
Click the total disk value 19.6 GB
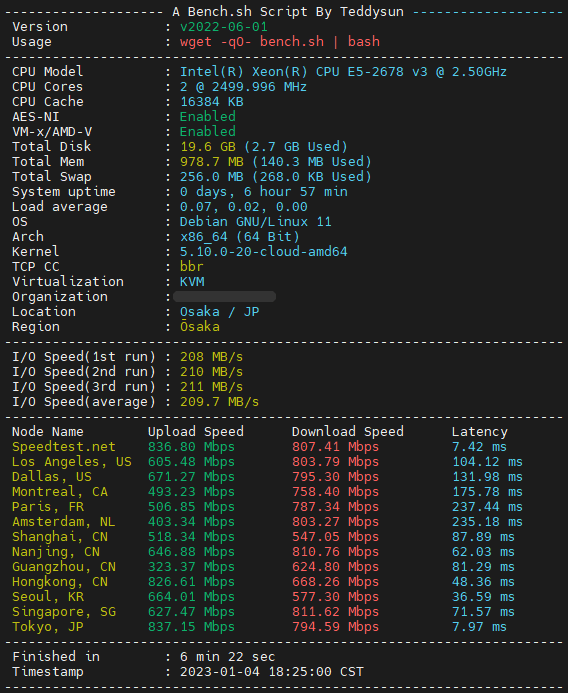coord(208,147)
